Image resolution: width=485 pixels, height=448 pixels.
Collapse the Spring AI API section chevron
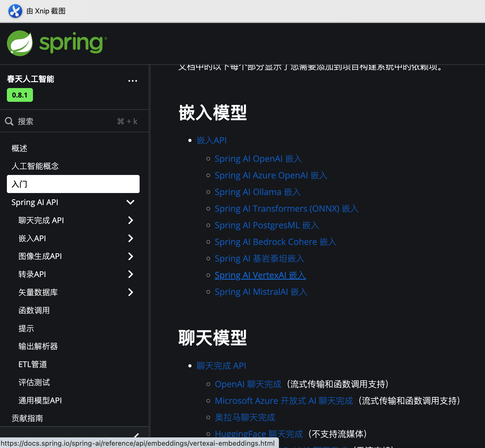point(130,202)
